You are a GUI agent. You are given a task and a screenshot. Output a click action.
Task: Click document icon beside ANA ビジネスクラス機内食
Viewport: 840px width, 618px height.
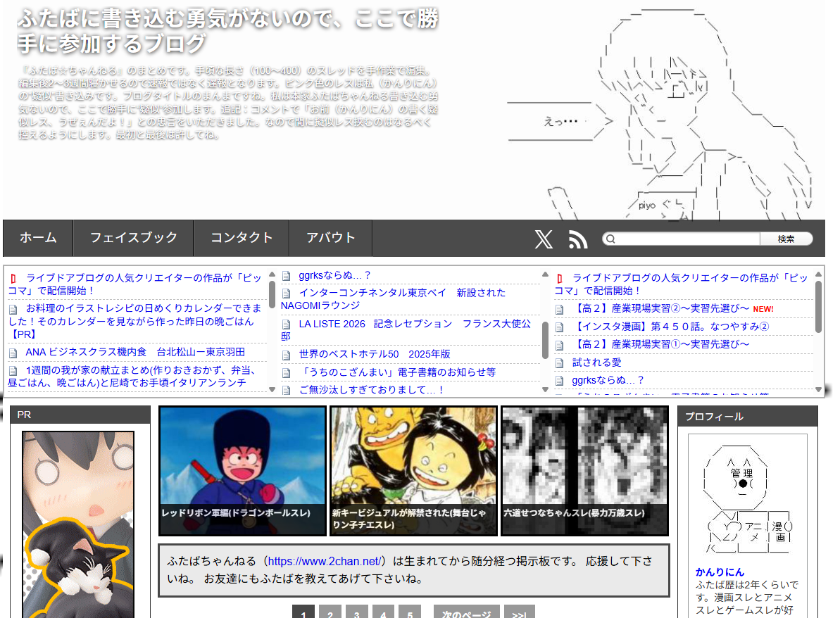click(13, 353)
